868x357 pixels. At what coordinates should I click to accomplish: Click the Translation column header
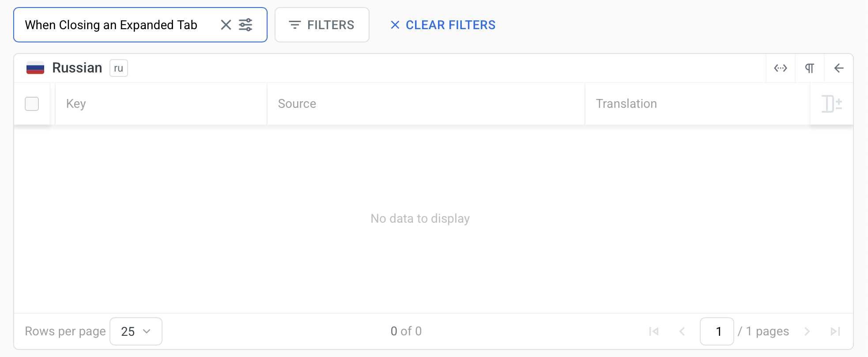tap(626, 104)
